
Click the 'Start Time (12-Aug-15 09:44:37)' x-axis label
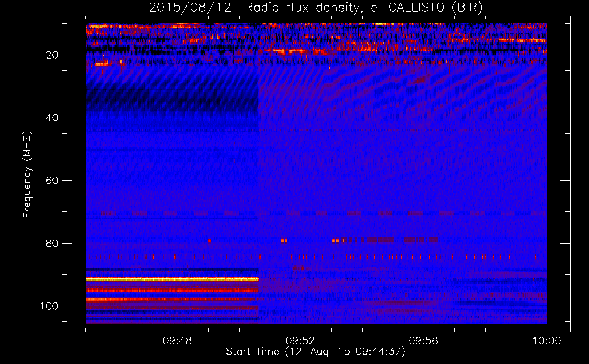[315, 352]
